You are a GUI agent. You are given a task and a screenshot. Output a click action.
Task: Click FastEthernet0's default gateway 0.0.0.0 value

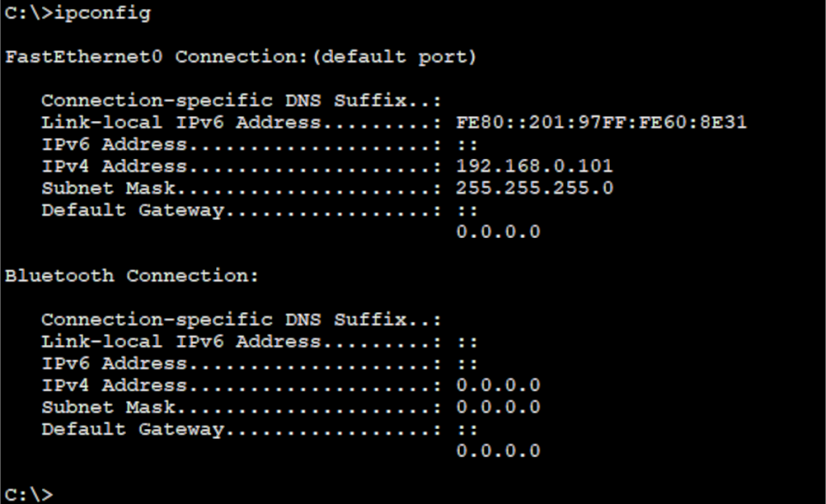click(x=498, y=232)
